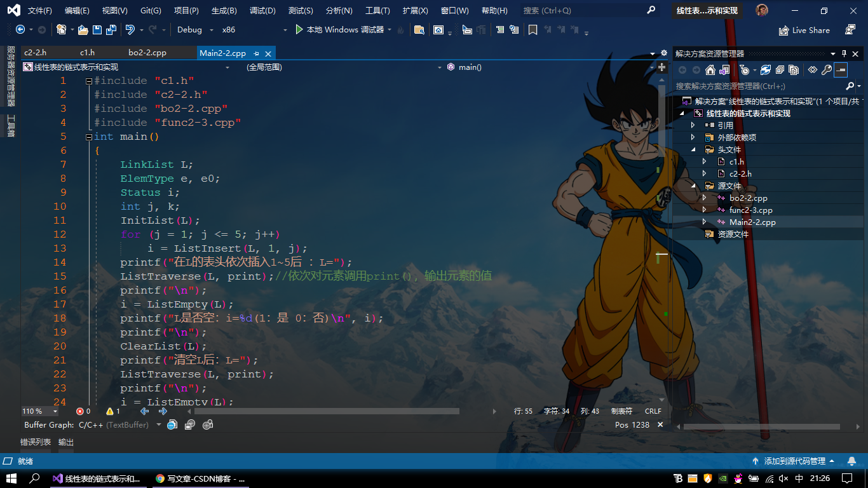Switch to the bo2-2.cpp tab
868x488 pixels.
147,53
